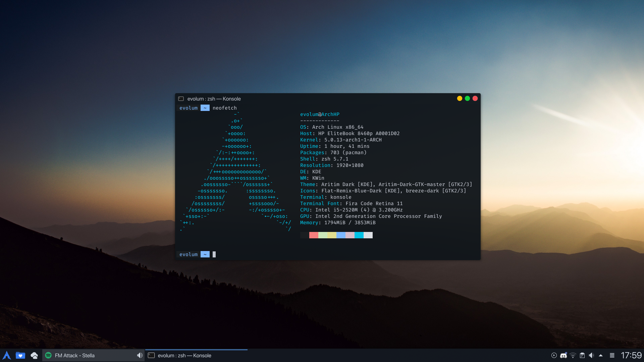Maximize the Konsole window with the green button

pos(467,98)
